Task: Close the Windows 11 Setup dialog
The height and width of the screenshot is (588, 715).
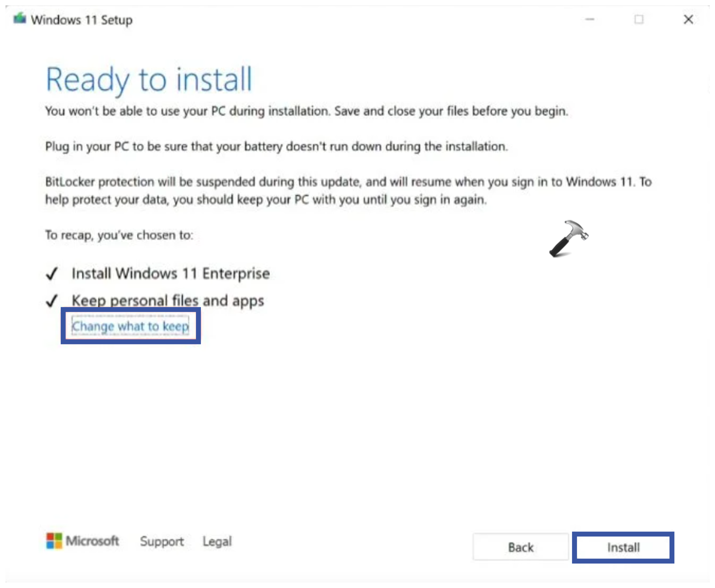Action: (688, 19)
